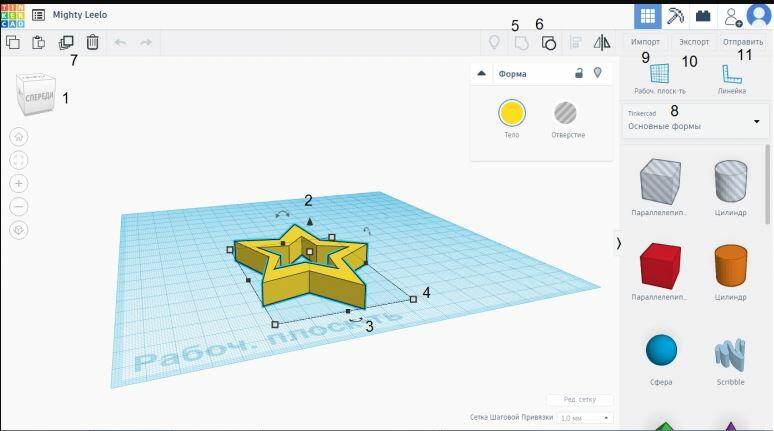The width and height of the screenshot is (774, 431).
Task: Click the Ungroup shapes icon
Action: [548, 43]
